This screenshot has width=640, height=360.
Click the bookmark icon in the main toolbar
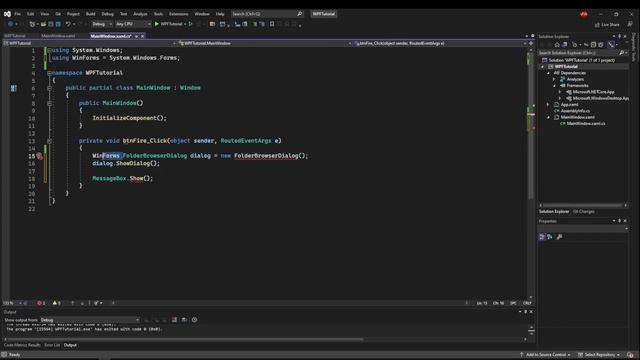(272, 24)
